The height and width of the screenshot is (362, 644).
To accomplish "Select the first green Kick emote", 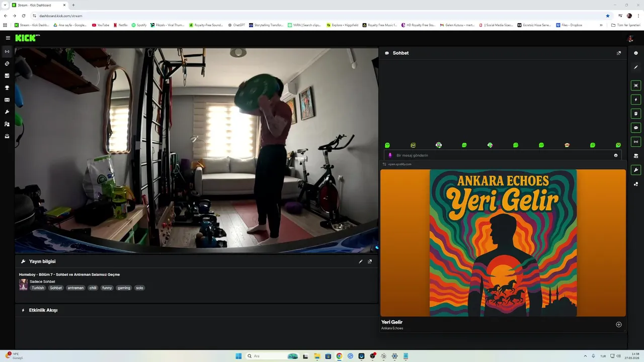I will (387, 145).
